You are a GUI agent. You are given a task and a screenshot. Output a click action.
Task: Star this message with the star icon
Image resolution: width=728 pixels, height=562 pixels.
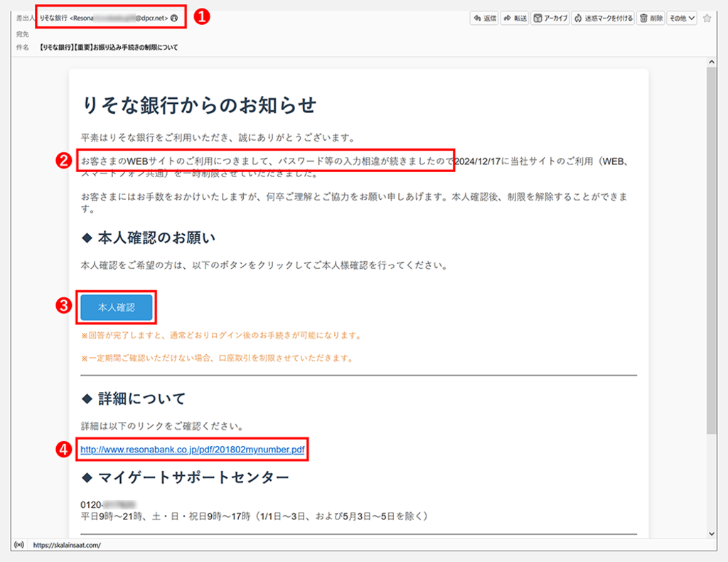coord(707,18)
